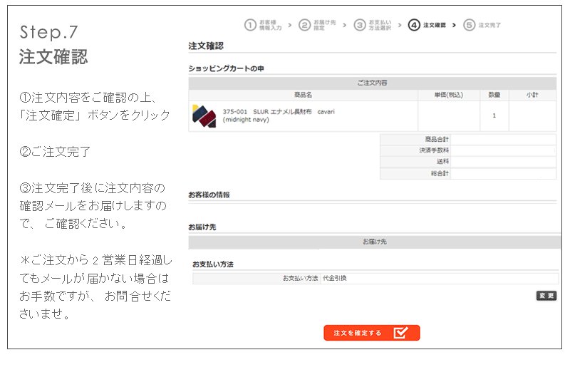Image resolution: width=570 pixels, height=392 pixels.
Task: Click the 総合計 total row label
Action: point(439,173)
